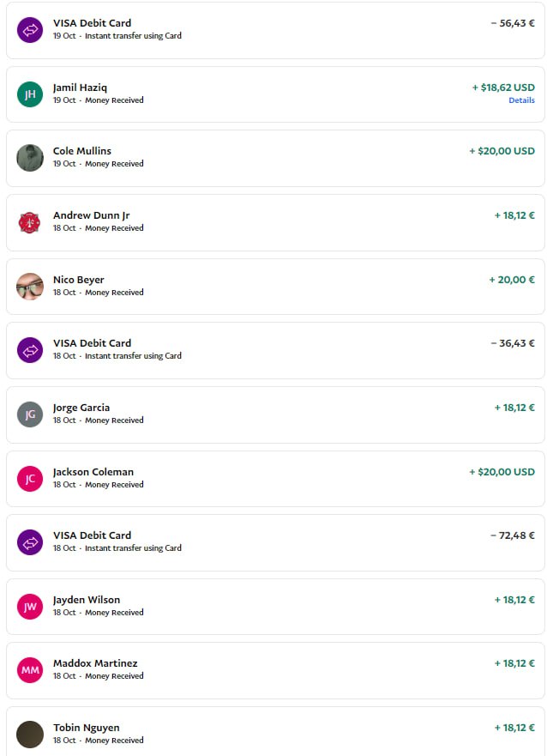Click Nico Beyer's profile photo
Image resolution: width=547 pixels, height=756 pixels.
point(30,287)
